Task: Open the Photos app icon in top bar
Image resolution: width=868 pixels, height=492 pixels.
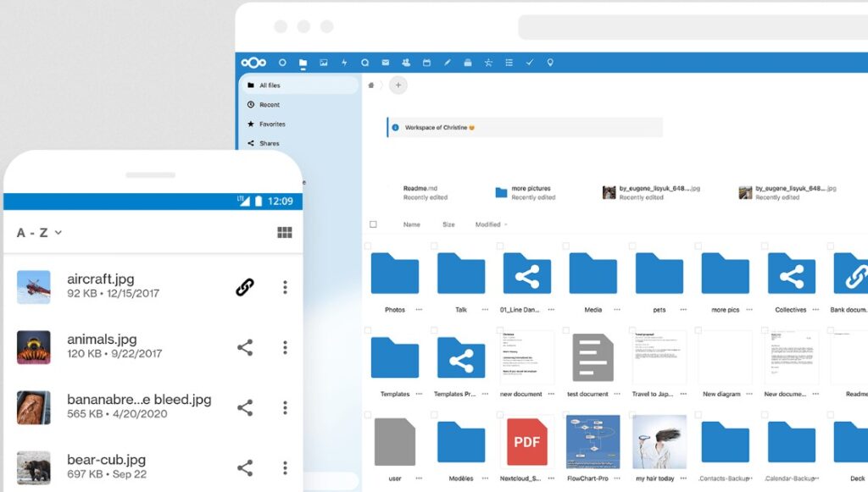Action: pos(324,63)
